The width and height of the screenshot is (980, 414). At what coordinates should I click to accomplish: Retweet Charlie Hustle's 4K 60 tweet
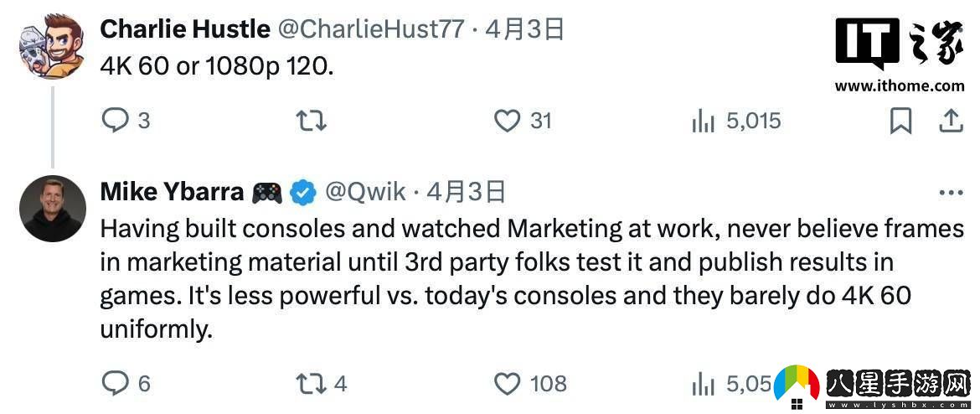click(312, 122)
